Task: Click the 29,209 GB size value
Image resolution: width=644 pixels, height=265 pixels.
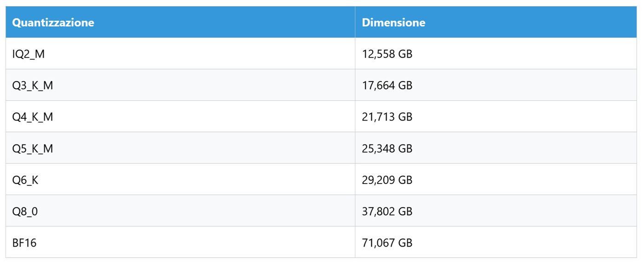Action: [x=387, y=179]
